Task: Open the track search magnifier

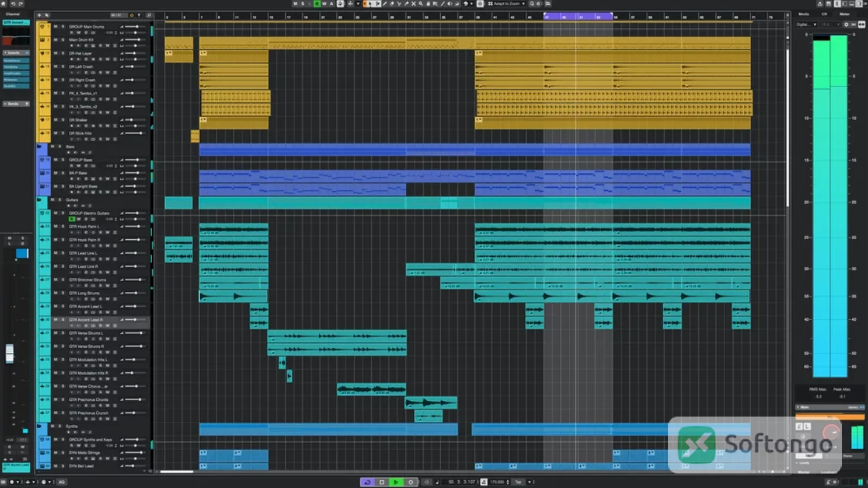Action: 149,15
